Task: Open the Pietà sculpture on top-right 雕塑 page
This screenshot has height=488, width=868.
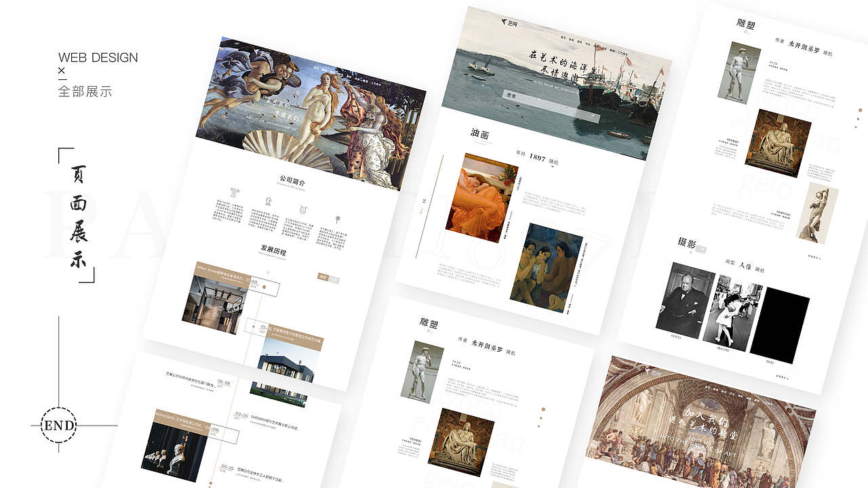Action: tap(778, 143)
